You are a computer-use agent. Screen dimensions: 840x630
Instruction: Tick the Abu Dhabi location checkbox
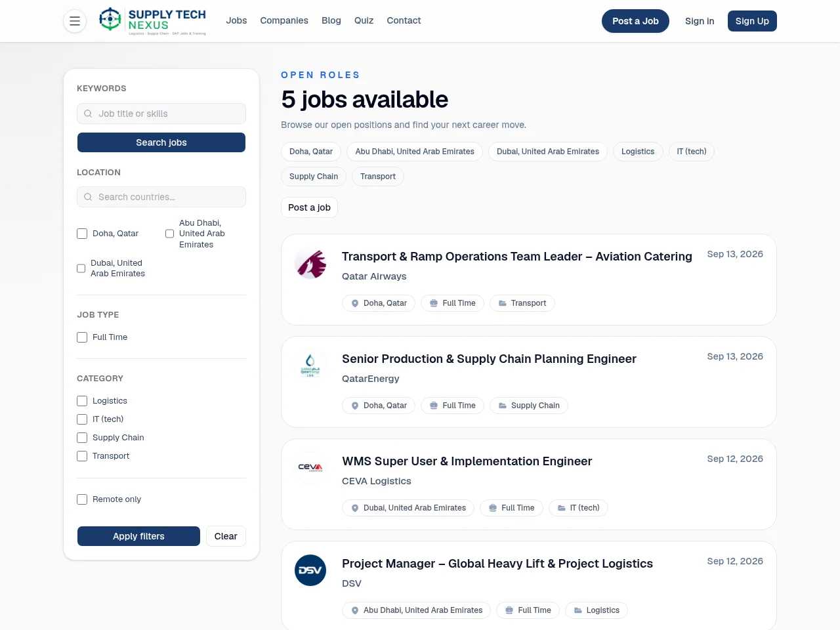[169, 234]
